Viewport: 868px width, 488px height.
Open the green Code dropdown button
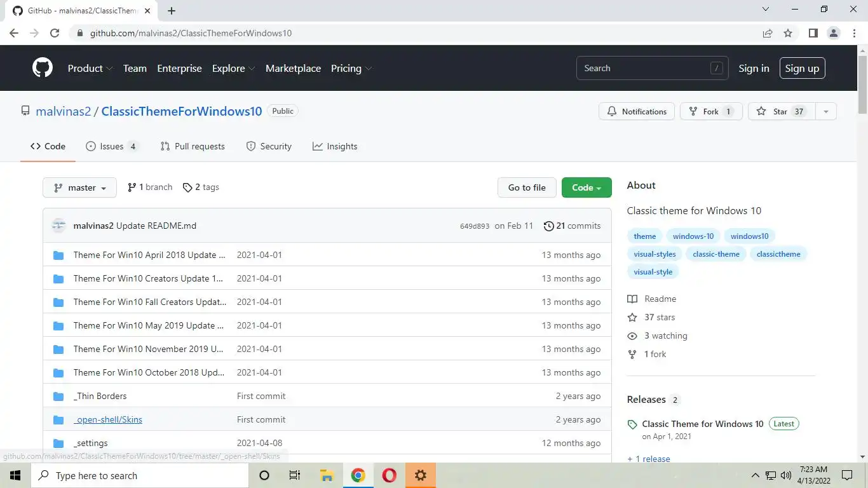587,187
